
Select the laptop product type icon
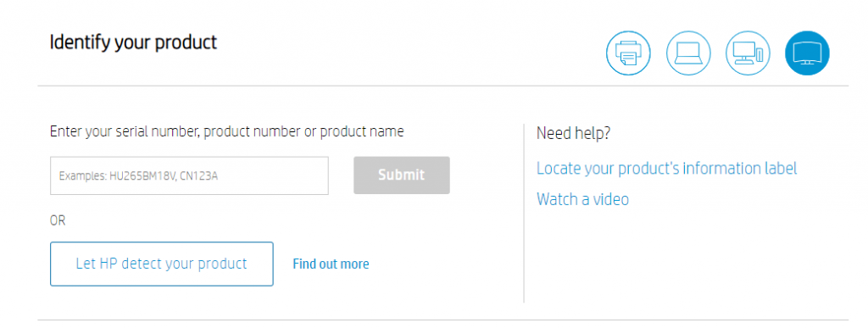click(x=688, y=53)
